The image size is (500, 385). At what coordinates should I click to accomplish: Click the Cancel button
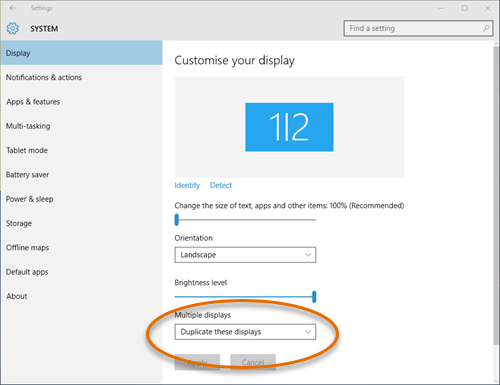[x=253, y=362]
